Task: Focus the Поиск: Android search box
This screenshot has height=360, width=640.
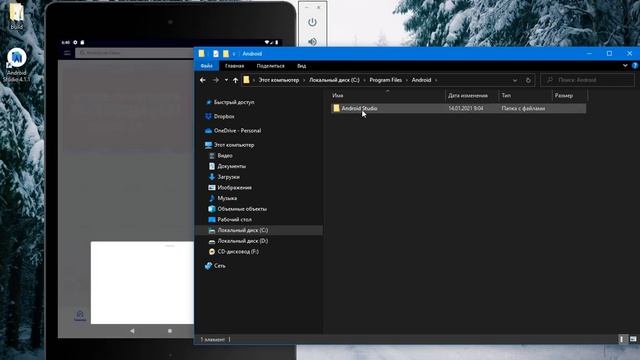Action: (588, 80)
